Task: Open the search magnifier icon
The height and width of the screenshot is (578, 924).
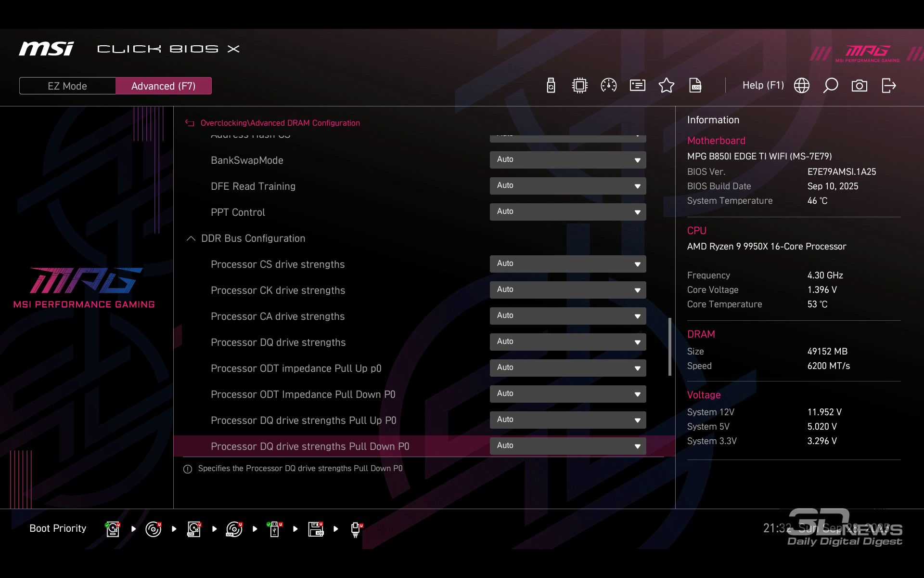Action: pos(830,86)
